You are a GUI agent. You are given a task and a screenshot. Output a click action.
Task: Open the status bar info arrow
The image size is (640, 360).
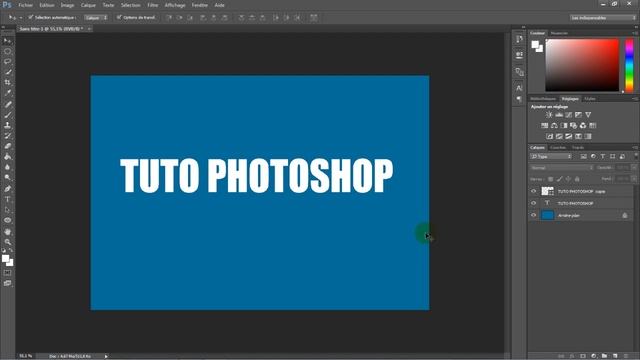pyautogui.click(x=106, y=356)
